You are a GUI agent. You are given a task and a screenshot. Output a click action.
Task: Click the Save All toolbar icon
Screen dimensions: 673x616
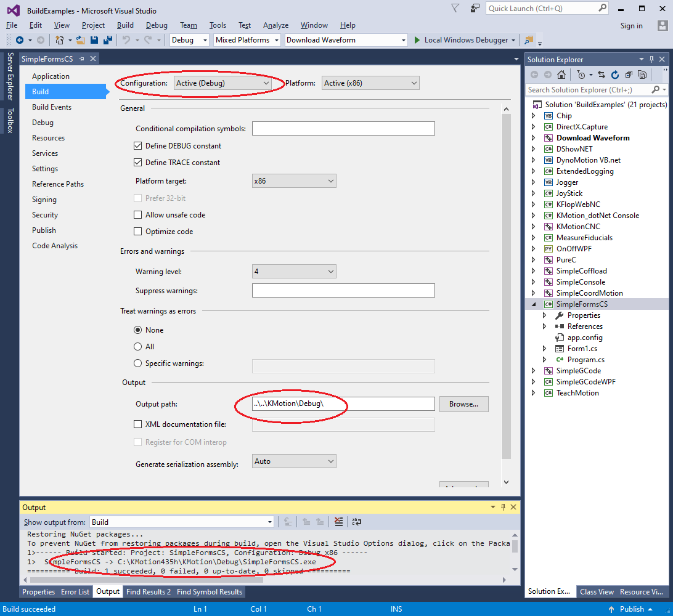(x=108, y=40)
